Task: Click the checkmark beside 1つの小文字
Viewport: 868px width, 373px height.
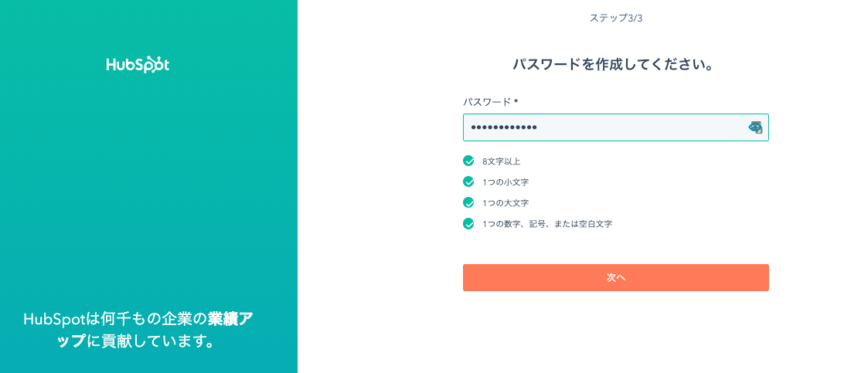Action: (x=468, y=182)
